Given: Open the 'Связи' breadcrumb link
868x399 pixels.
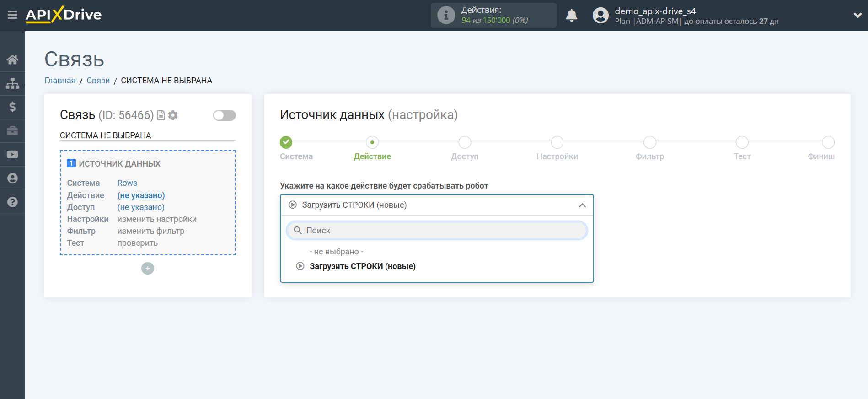Looking at the screenshot, I should click(98, 81).
